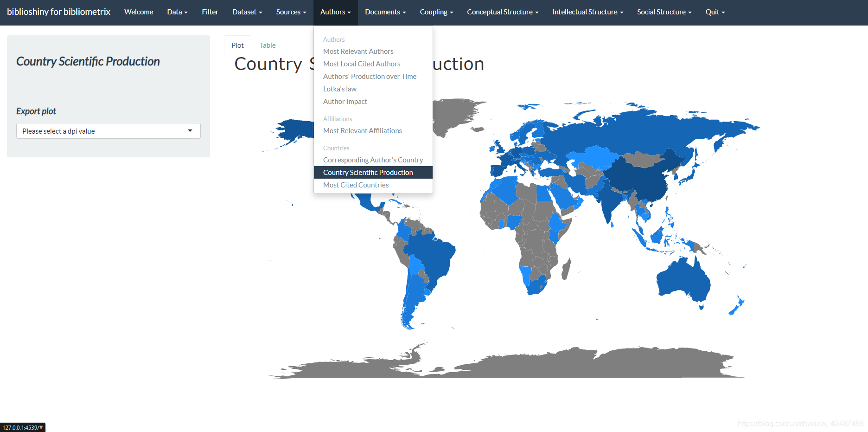The image size is (868, 432).
Task: Expand the Conceptual Structure menu
Action: pyautogui.click(x=503, y=12)
